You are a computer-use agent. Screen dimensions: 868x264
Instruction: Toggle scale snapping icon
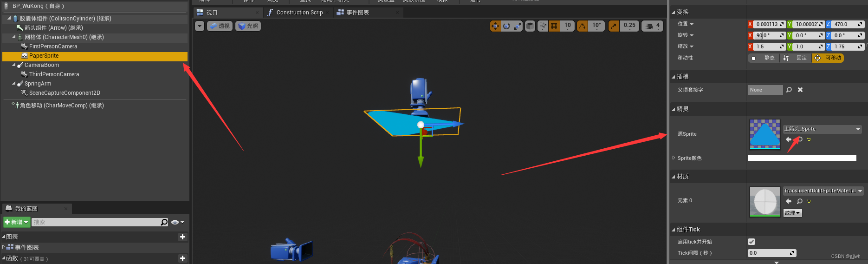point(614,26)
